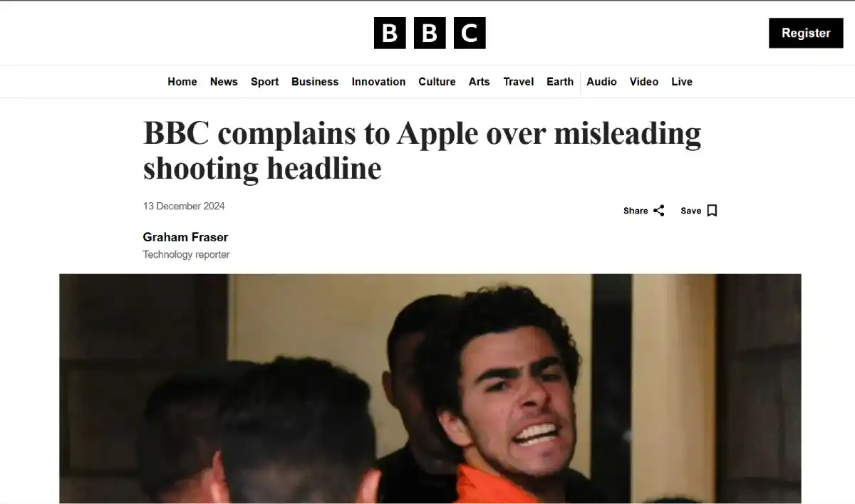This screenshot has width=855, height=504.
Task: Open the Innovation section
Action: pos(378,82)
